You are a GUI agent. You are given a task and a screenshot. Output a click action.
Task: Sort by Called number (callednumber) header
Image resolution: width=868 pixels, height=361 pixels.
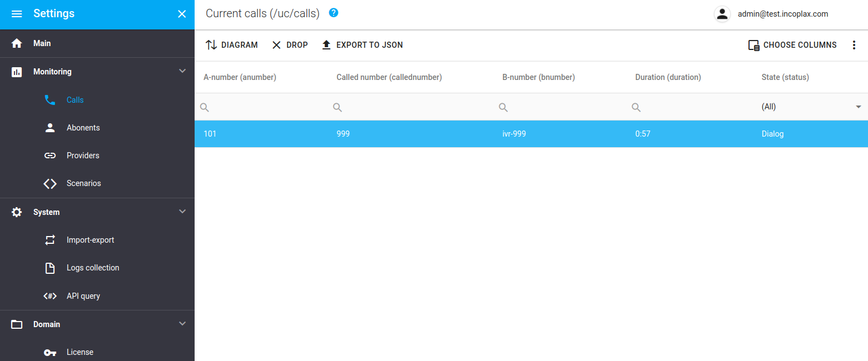click(x=389, y=77)
